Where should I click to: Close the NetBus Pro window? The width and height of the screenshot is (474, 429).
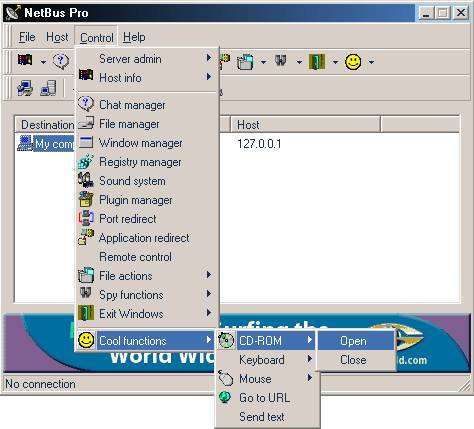coord(461,13)
